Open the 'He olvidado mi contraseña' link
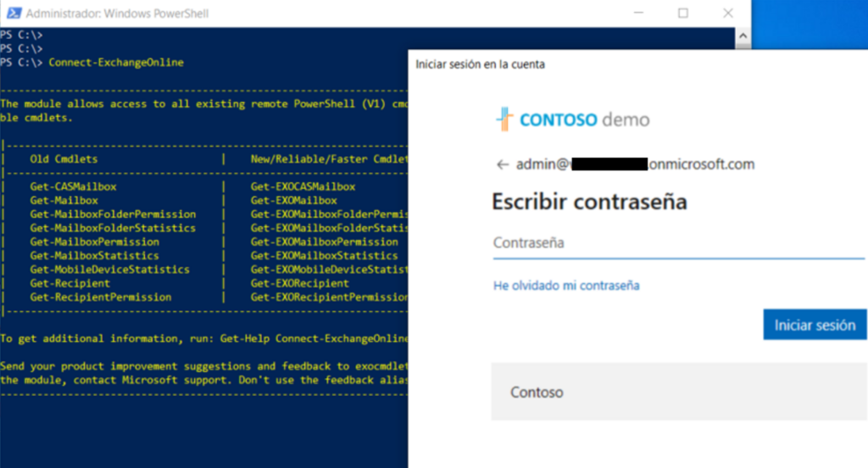This screenshot has width=868, height=468. click(566, 286)
